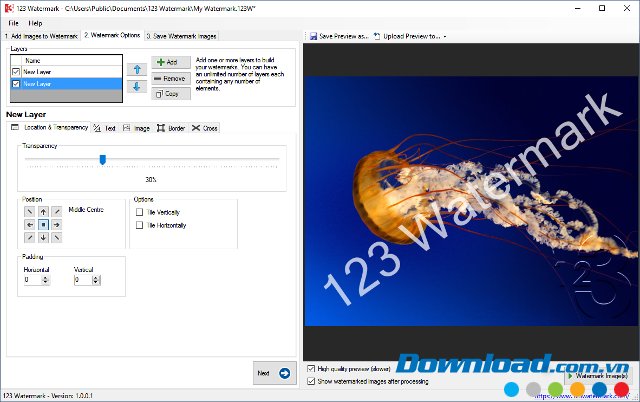Image resolution: width=640 pixels, height=402 pixels.
Task: Click the 123 Watermark app icon in title bar
Action: [x=9, y=8]
